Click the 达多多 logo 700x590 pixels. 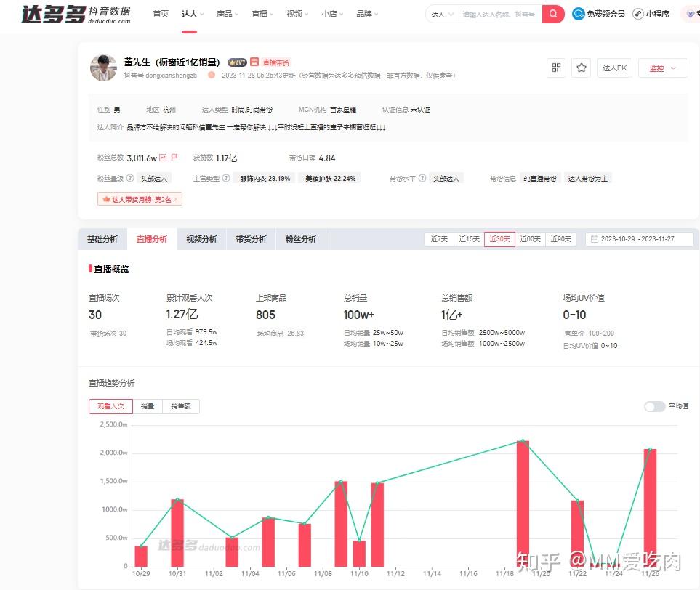click(76, 15)
